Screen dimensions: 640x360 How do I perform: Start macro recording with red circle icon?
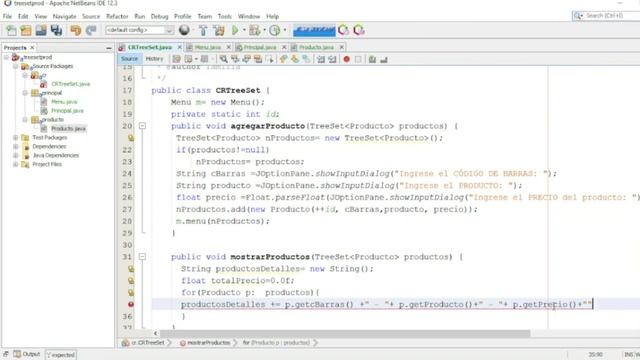point(347,59)
